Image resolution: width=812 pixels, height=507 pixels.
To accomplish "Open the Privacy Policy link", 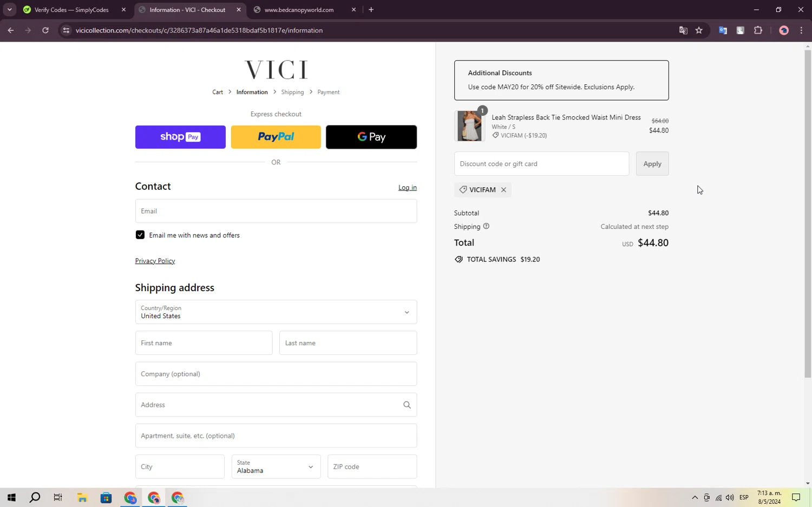I will click(x=155, y=261).
